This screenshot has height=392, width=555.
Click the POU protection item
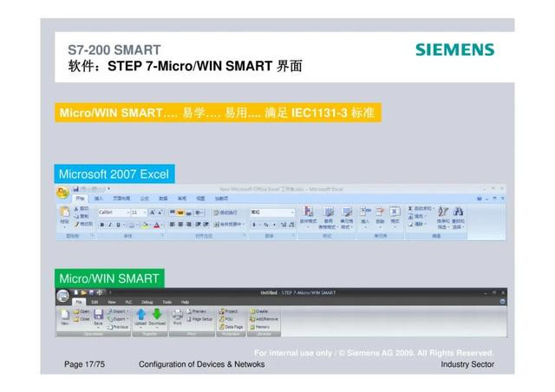coord(225,319)
